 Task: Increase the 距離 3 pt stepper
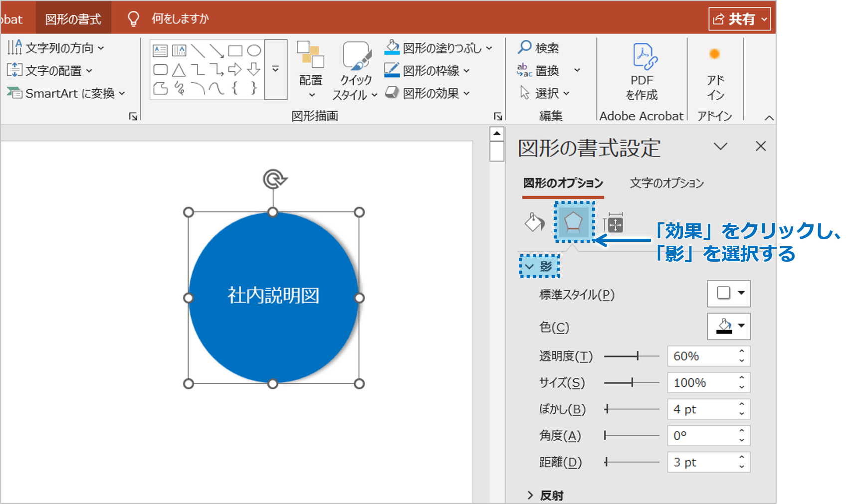[x=742, y=457]
